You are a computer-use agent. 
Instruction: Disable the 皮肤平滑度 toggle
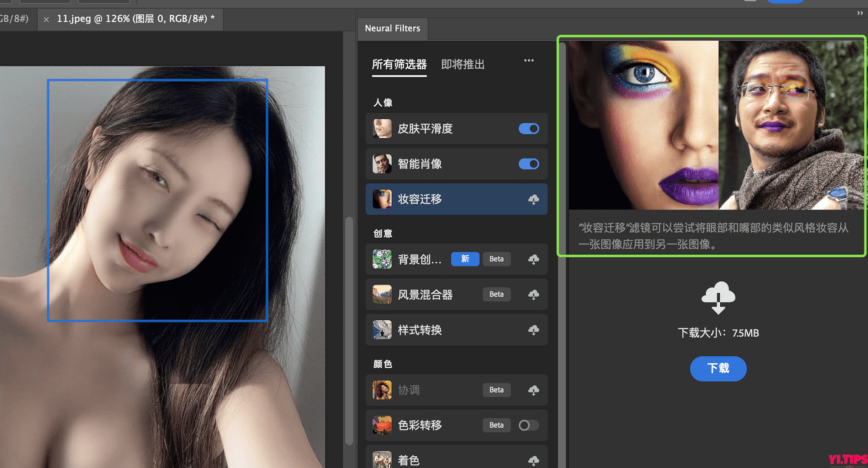coord(528,129)
